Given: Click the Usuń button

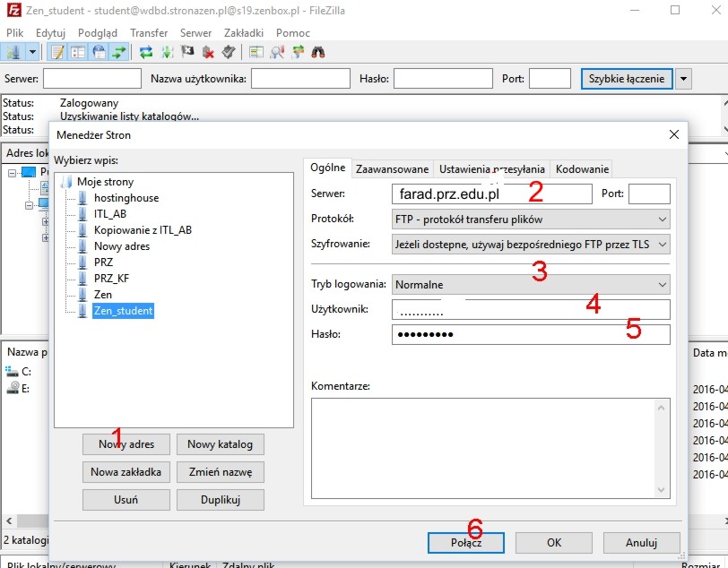Looking at the screenshot, I should [x=126, y=500].
